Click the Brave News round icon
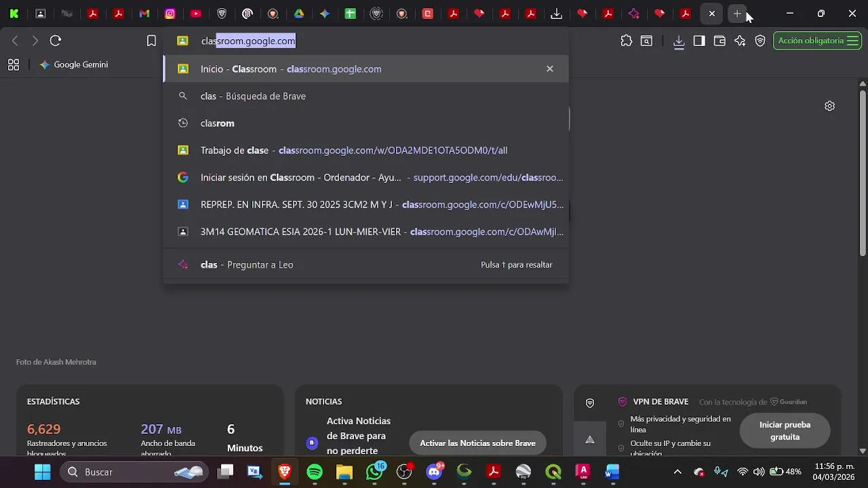868x488 pixels. pyautogui.click(x=312, y=443)
